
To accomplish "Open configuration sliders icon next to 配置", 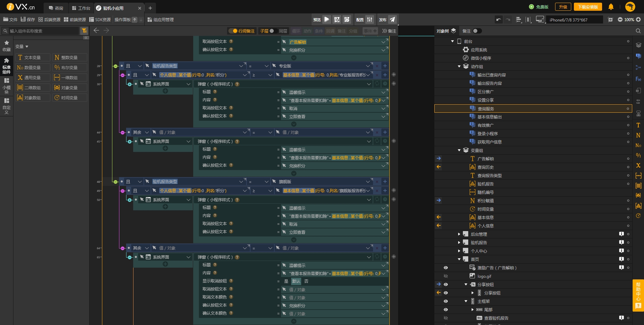I will pos(370,19).
